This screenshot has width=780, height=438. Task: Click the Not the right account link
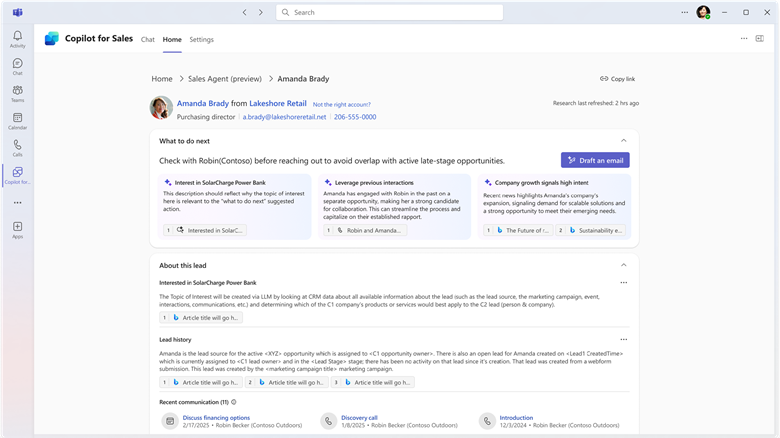point(341,104)
